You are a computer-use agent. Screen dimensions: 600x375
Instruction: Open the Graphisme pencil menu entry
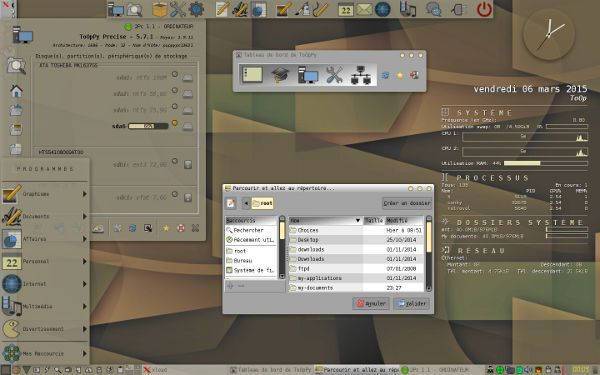[x=45, y=194]
